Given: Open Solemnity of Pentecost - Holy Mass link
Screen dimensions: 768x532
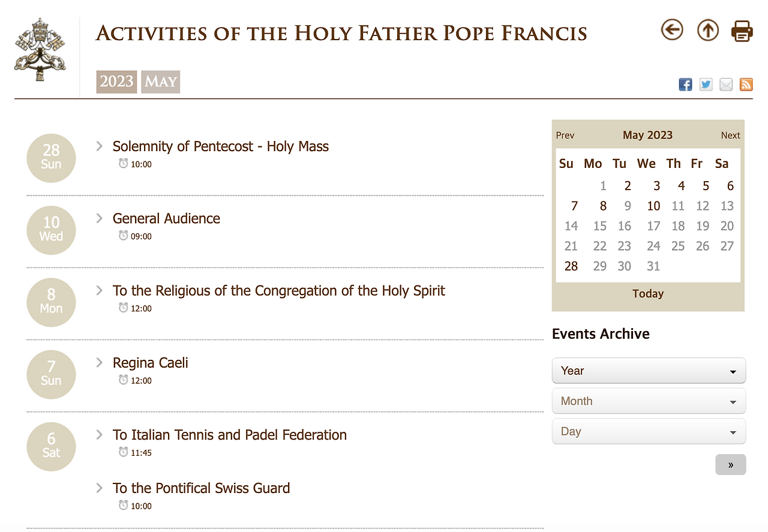Looking at the screenshot, I should pos(220,146).
